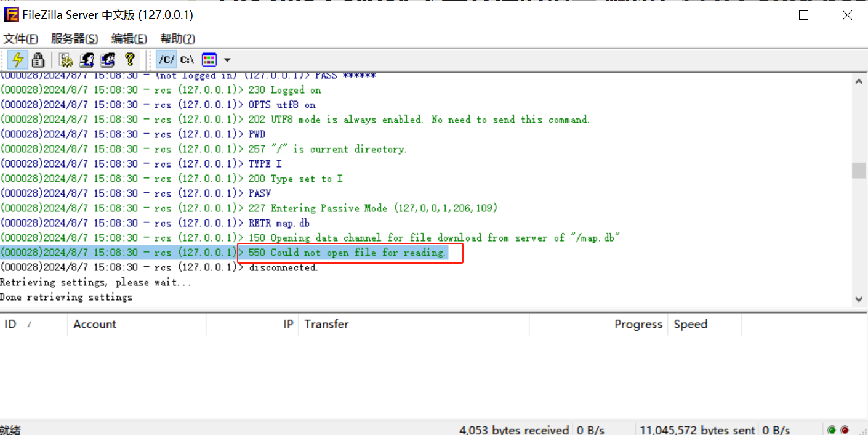
Task: Select the /C/ path display toggle
Action: click(167, 60)
